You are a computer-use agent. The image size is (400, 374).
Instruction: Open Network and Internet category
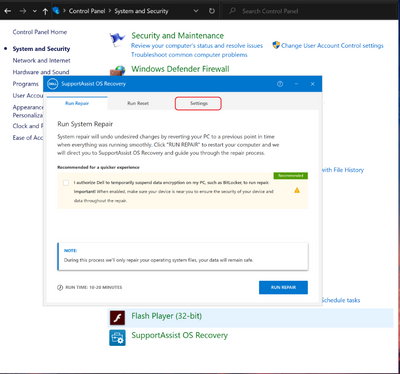pyautogui.click(x=41, y=60)
